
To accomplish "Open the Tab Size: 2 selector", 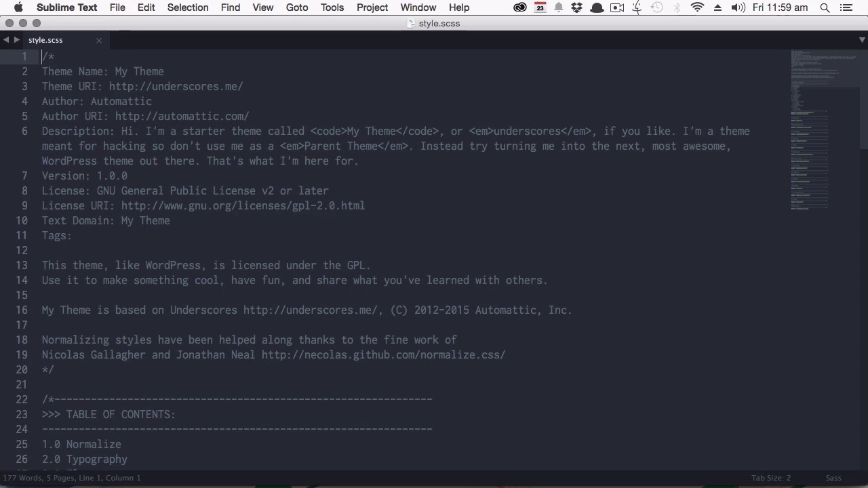I will 770,478.
